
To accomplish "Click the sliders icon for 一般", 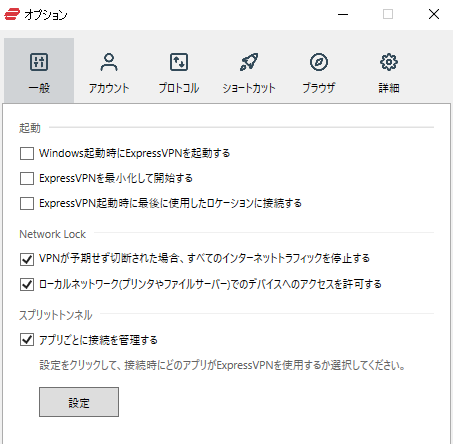I will click(39, 62).
